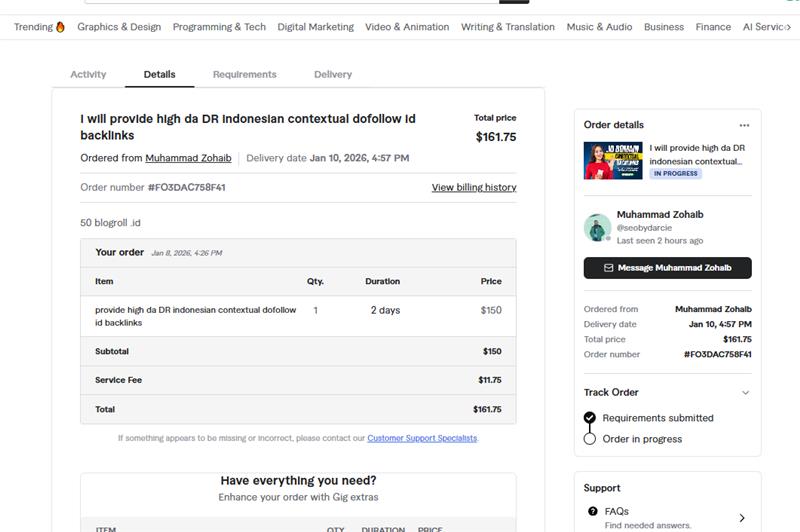
Task: Open the Graphics & Design category
Action: pos(119,27)
